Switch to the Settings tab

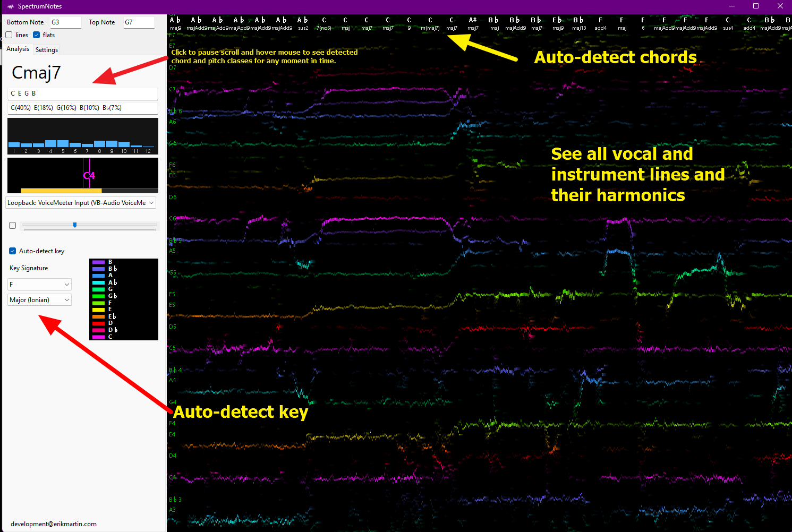47,50
